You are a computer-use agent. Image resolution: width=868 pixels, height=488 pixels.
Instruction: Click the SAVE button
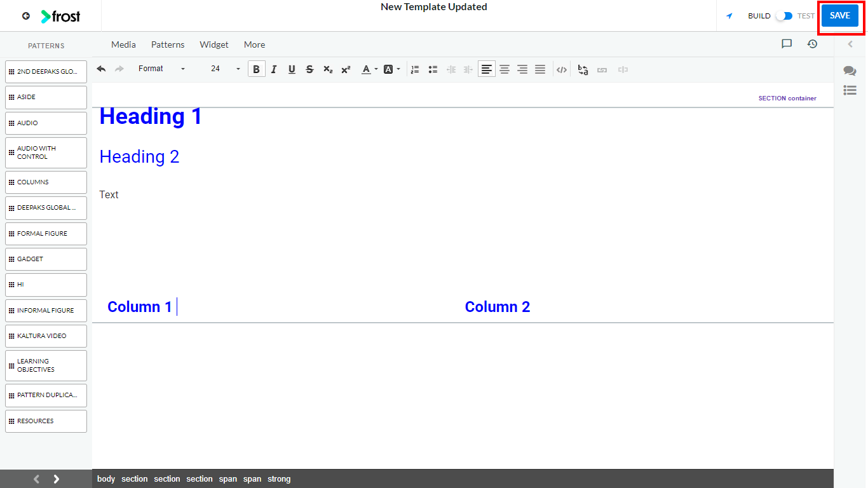[x=839, y=16]
